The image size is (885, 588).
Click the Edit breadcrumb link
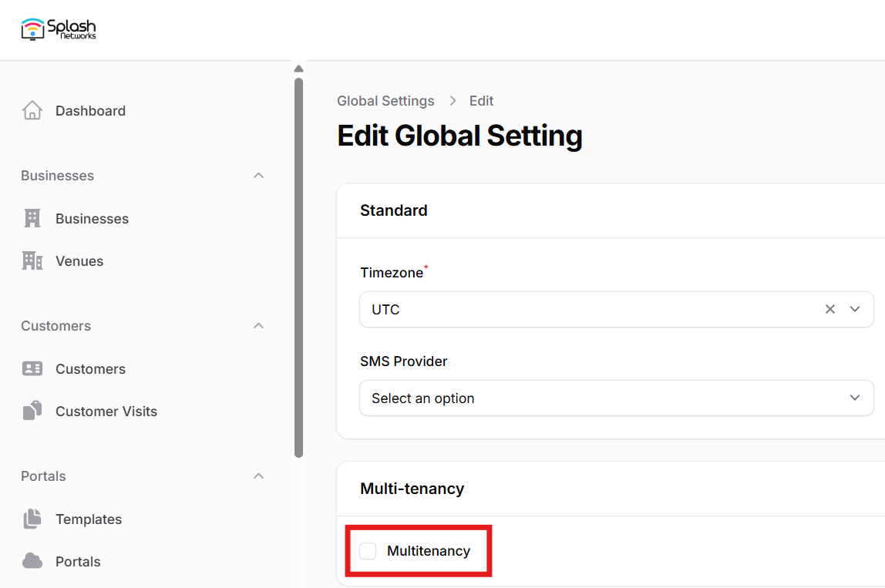pos(481,101)
